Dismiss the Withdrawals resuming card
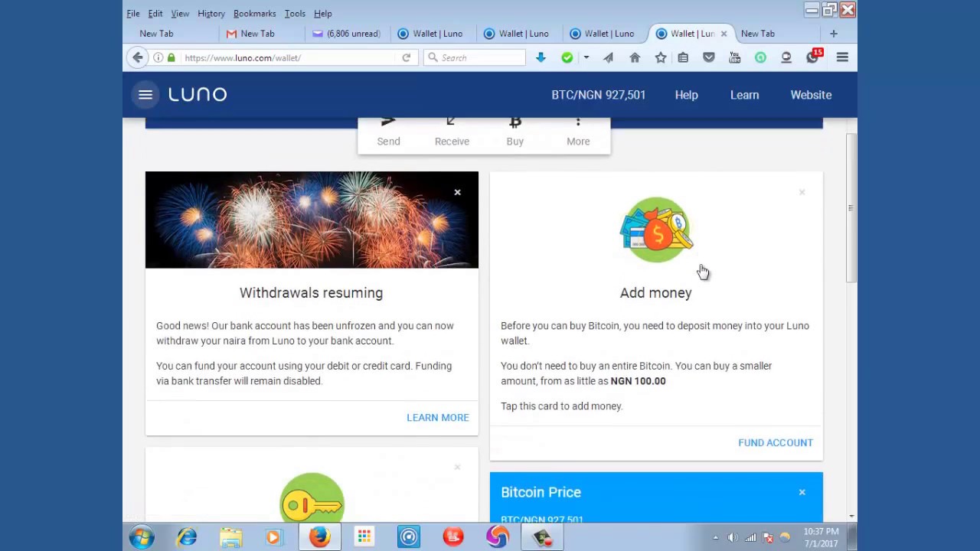This screenshot has width=980, height=551. click(457, 192)
